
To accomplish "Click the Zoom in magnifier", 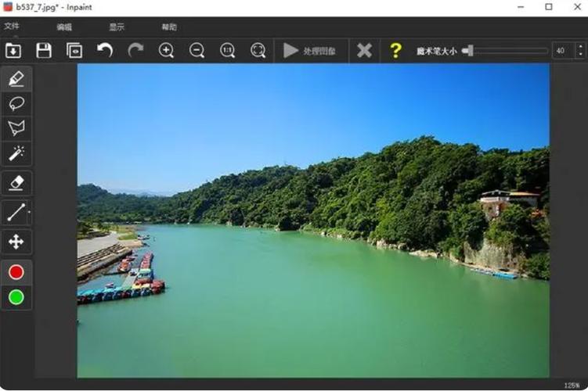I will [x=166, y=51].
